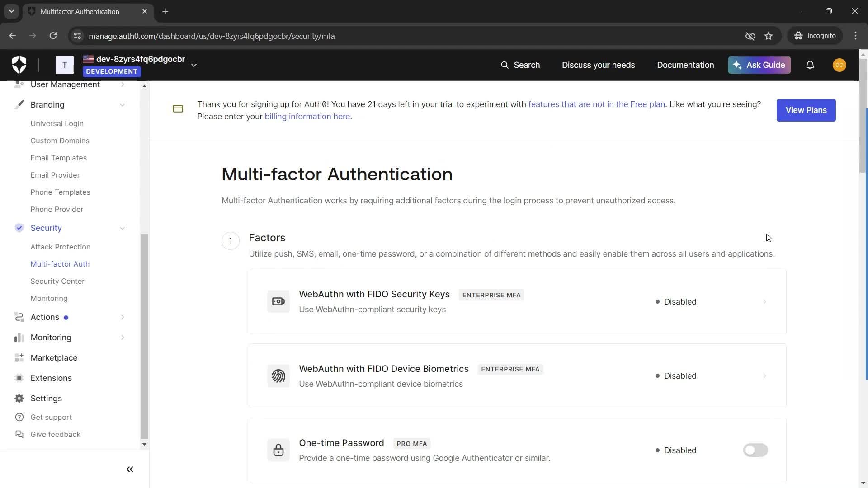Click the View Plans button
The image size is (868, 488).
(x=806, y=110)
